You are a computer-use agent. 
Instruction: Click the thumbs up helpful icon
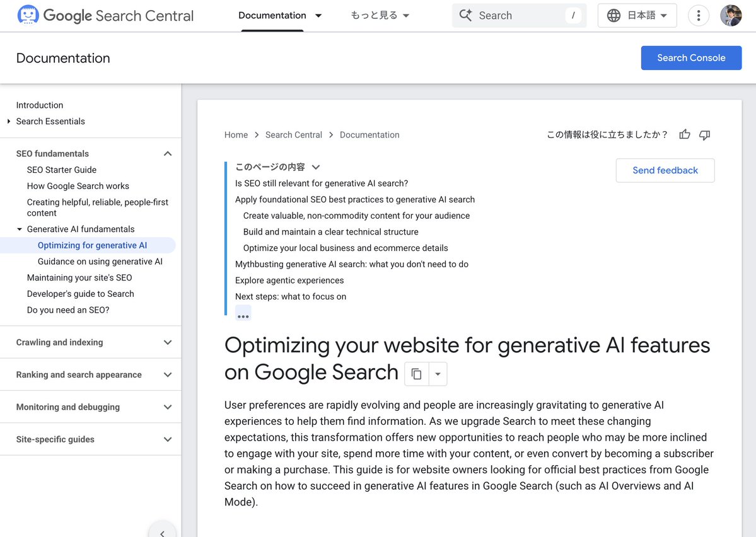click(685, 134)
